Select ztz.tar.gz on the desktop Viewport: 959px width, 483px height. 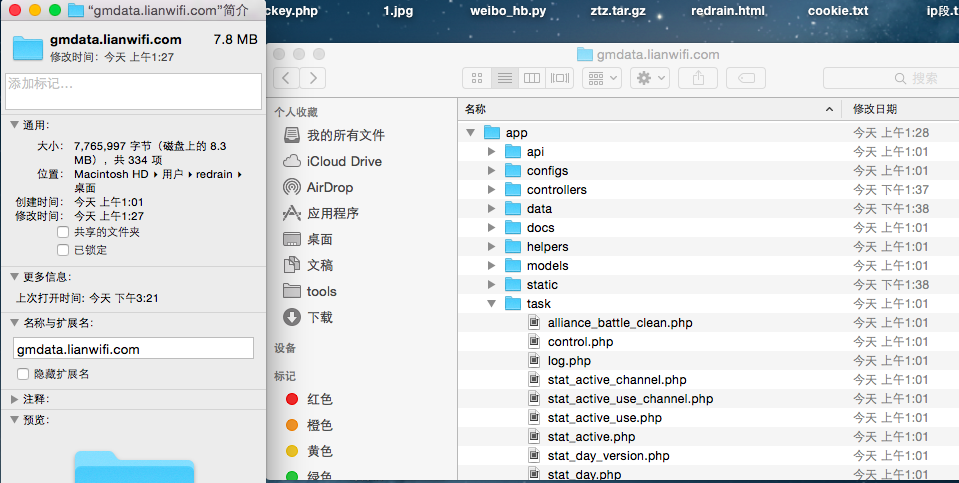point(618,11)
